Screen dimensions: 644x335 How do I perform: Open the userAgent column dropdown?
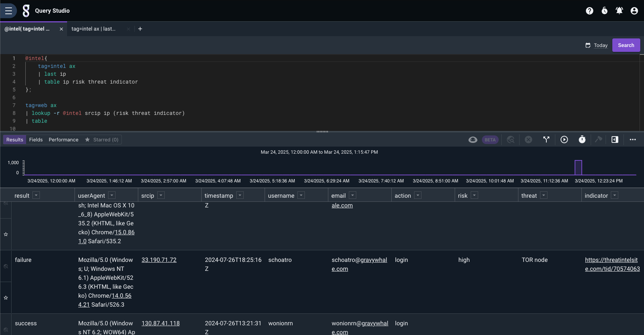(112, 195)
